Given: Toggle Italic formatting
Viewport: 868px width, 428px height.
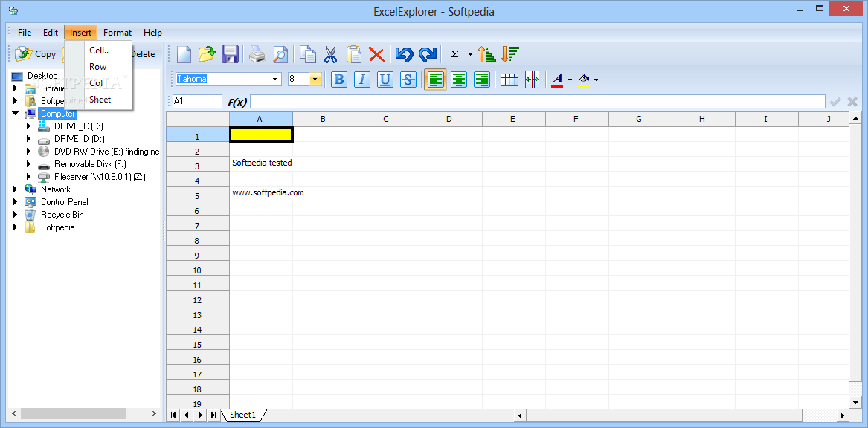Looking at the screenshot, I should pos(362,80).
